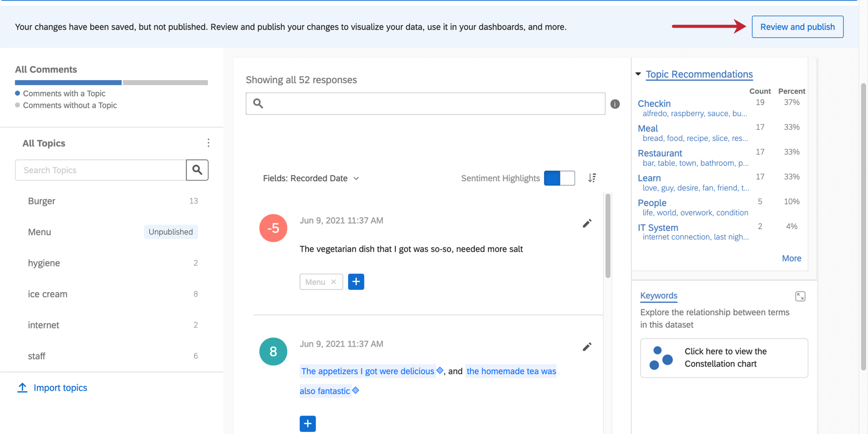Click the sort order icon
This screenshot has width=868, height=434.
[592, 178]
